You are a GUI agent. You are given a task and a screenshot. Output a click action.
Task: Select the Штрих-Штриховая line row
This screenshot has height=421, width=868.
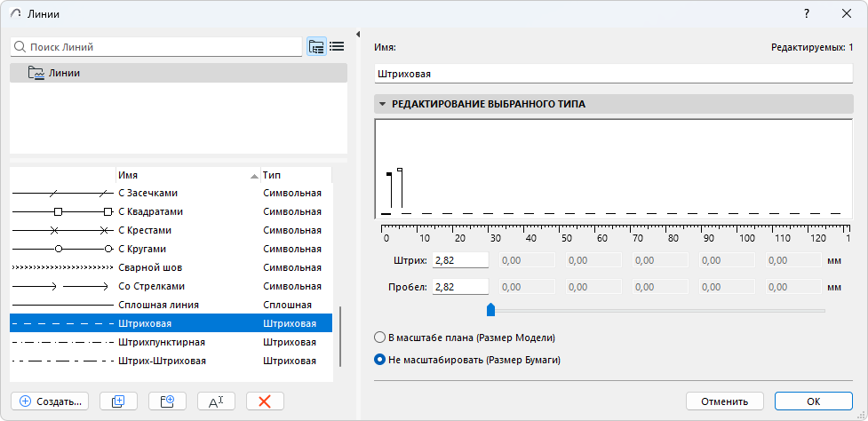tap(171, 361)
